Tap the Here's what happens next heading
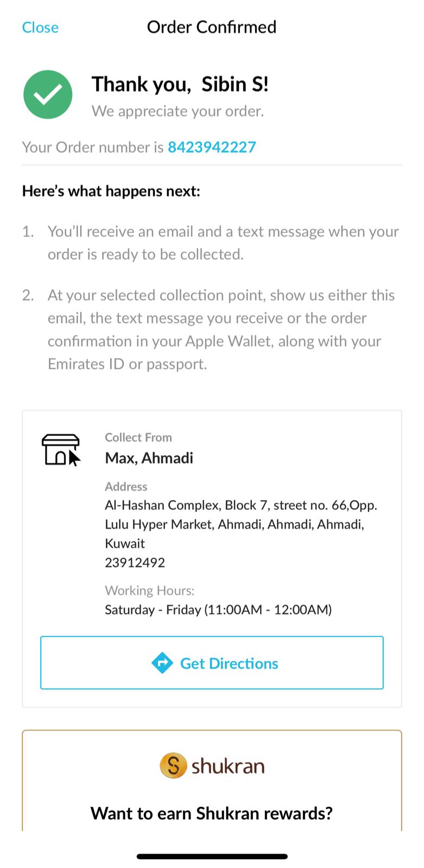 pyautogui.click(x=111, y=191)
